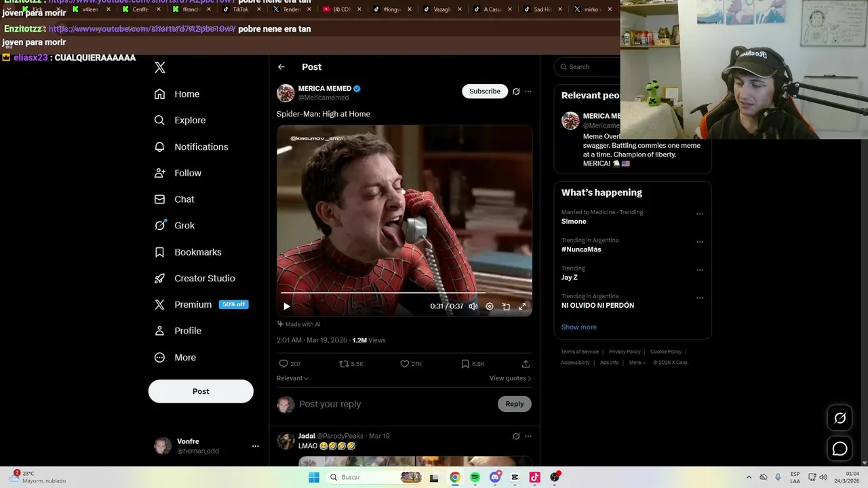Click the gray Reply button
The height and width of the screenshot is (488, 868).
click(515, 404)
